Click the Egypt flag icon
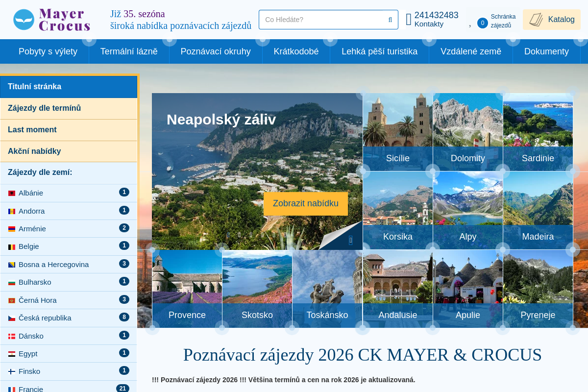The image size is (588, 392). point(12,354)
